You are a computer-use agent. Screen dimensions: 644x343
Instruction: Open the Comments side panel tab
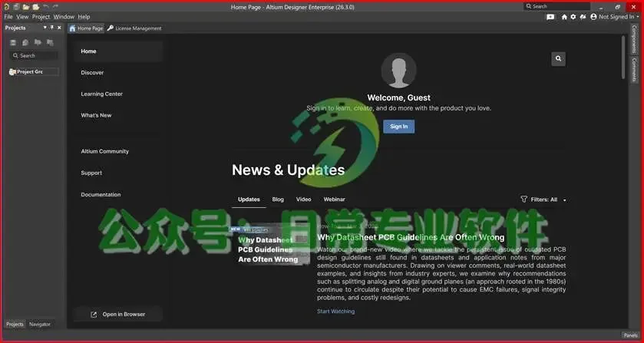point(634,69)
